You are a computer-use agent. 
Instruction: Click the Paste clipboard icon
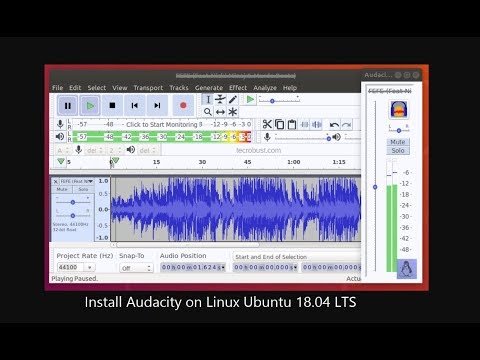[292, 124]
